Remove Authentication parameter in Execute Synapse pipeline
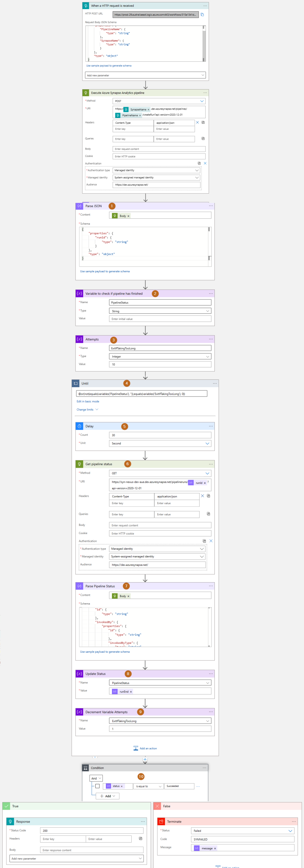 (x=205, y=163)
